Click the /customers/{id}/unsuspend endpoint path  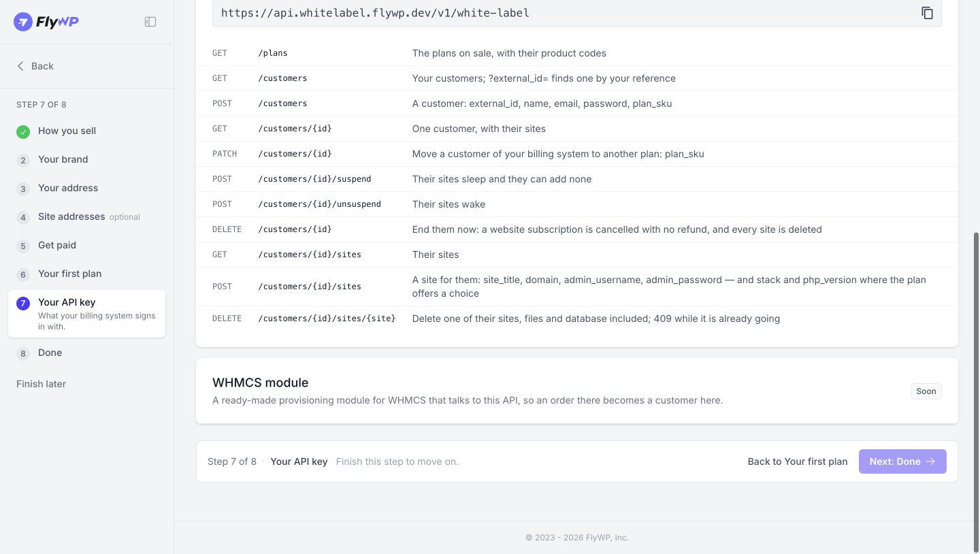point(319,204)
